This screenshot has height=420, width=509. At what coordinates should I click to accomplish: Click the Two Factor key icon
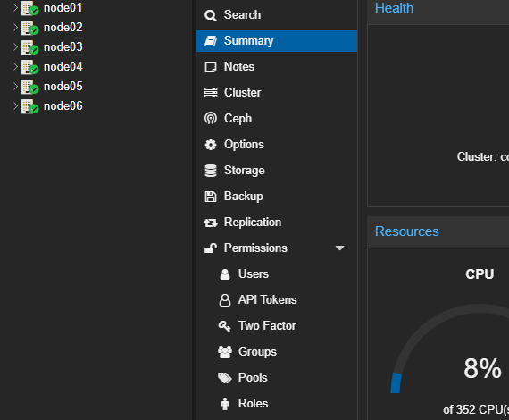coord(225,326)
